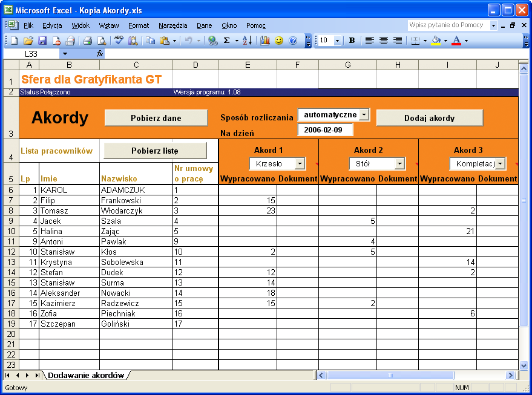Click the Print icon
The height and width of the screenshot is (395, 532).
coord(87,41)
